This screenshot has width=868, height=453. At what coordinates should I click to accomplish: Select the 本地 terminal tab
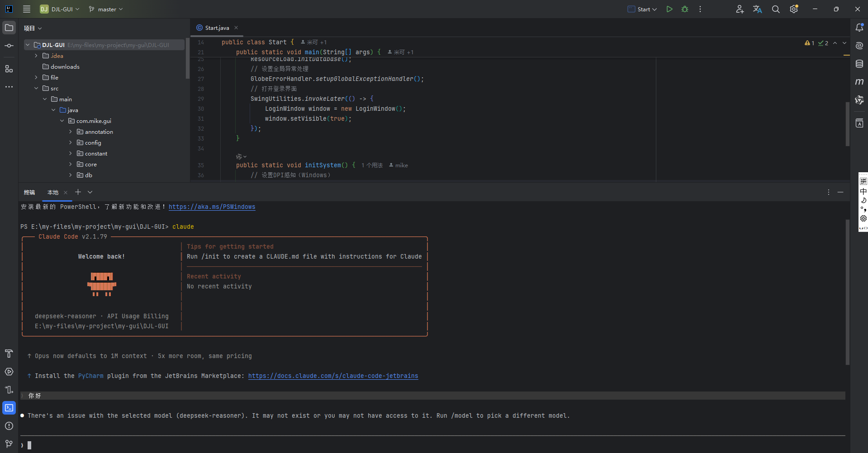coord(53,193)
